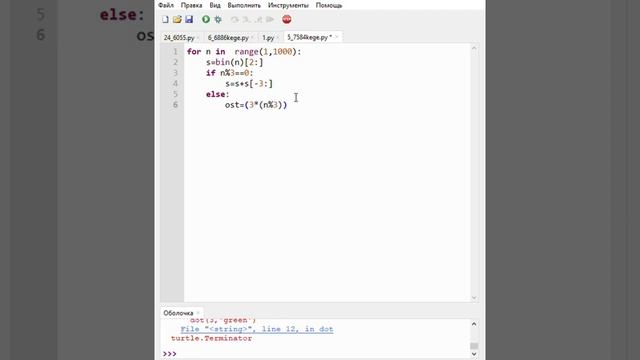Switch to the 24_6055.py tab
Viewport: 640px width, 360px height.
(x=179, y=38)
